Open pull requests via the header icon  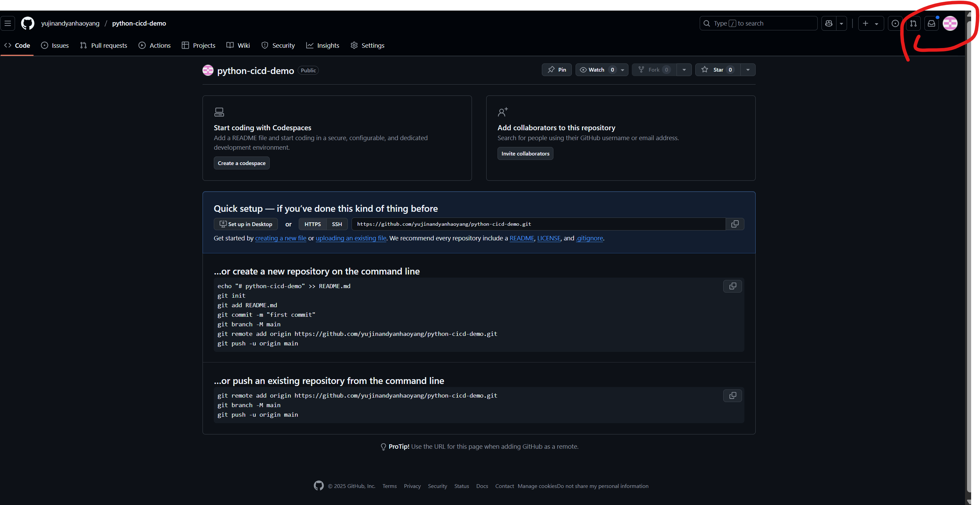click(x=913, y=23)
